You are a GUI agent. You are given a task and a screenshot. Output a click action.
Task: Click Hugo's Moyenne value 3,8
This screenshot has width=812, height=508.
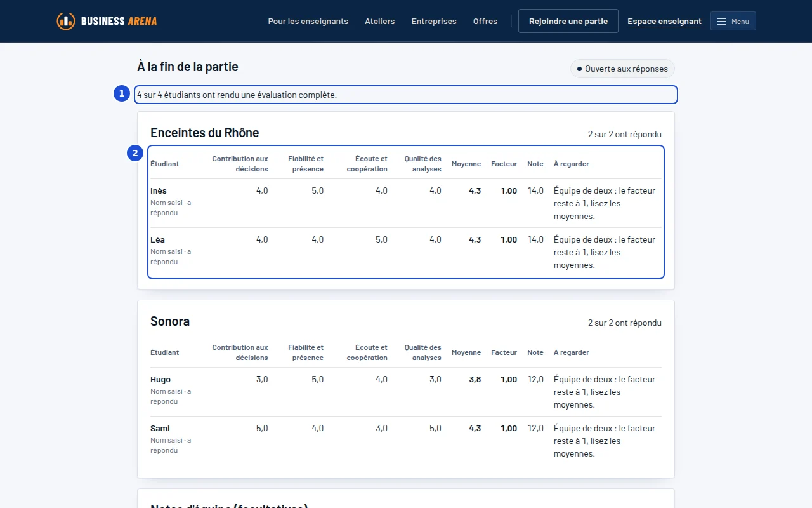(x=475, y=379)
